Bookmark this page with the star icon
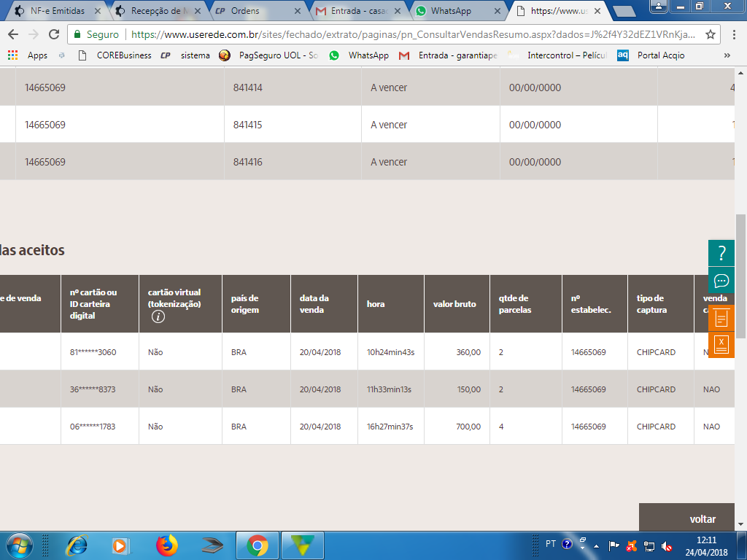 click(x=711, y=34)
